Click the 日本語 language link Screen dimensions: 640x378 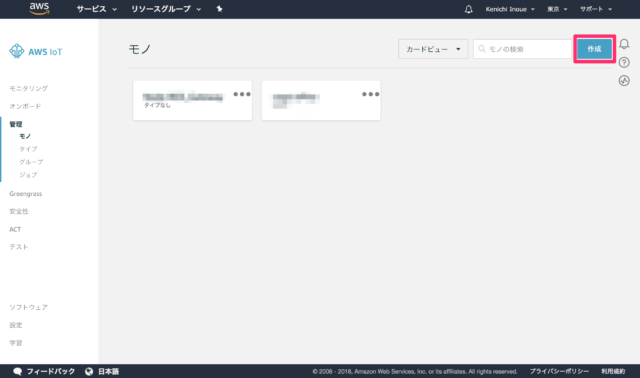(x=109, y=371)
